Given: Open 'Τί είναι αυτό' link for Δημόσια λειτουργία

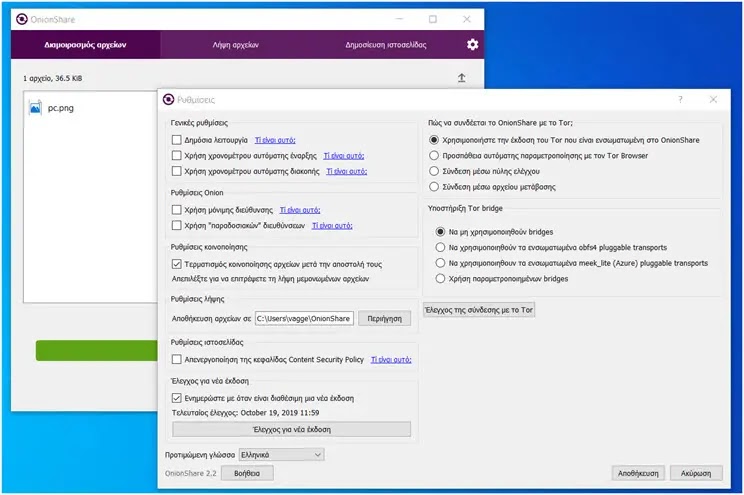Looking at the screenshot, I should click(x=275, y=140).
